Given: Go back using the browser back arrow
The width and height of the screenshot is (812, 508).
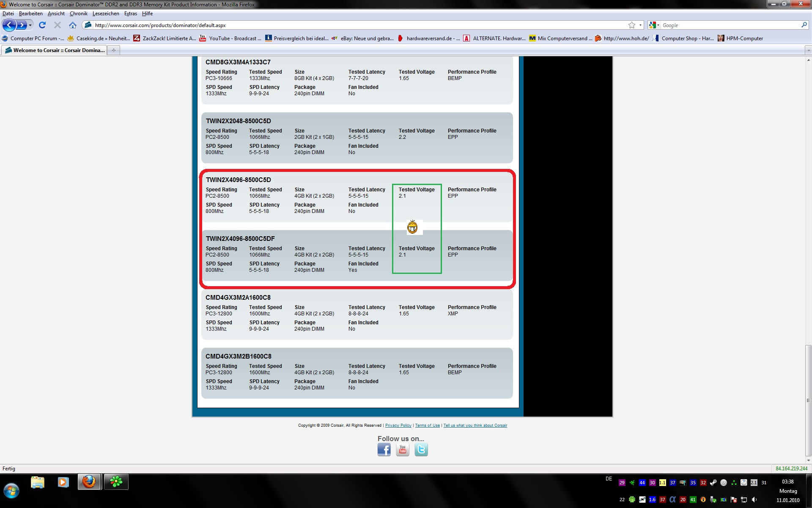Looking at the screenshot, I should tap(9, 25).
